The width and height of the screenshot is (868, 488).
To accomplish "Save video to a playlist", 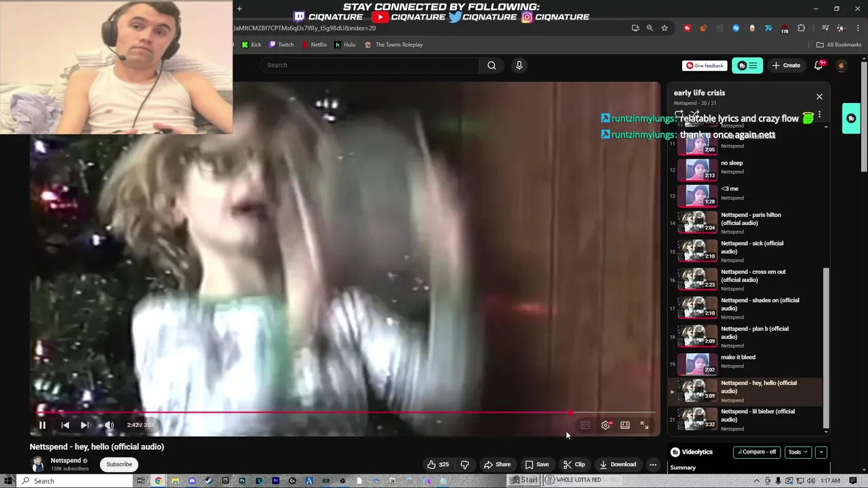I will 537,464.
